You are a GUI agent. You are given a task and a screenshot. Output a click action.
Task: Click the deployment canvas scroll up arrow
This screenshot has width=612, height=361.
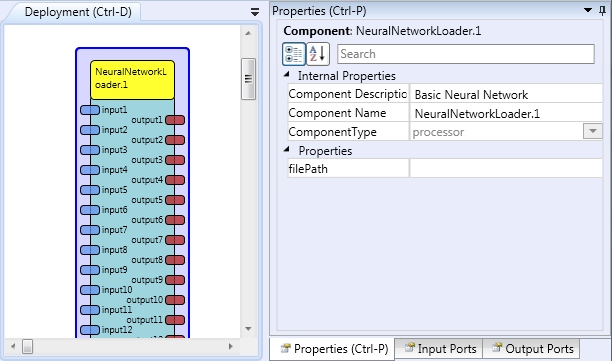tap(248, 33)
